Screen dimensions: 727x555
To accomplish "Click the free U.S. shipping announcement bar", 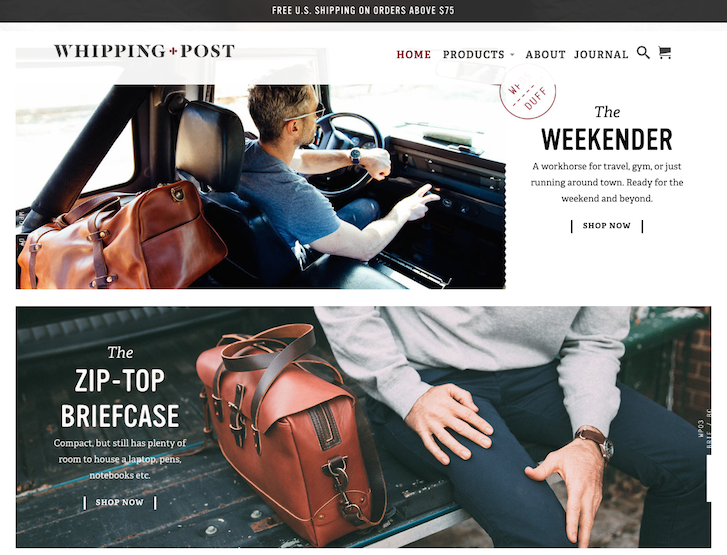I will tap(364, 11).
